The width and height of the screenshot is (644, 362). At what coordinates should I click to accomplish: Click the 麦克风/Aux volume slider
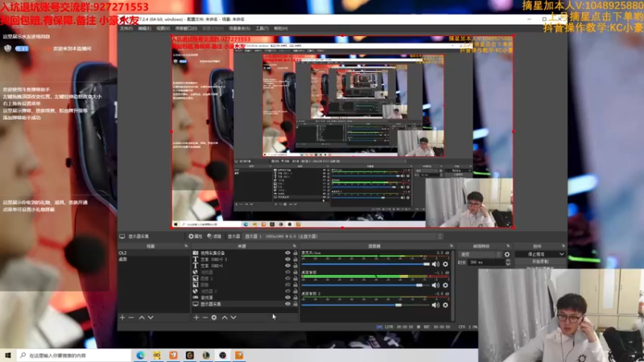365,264
